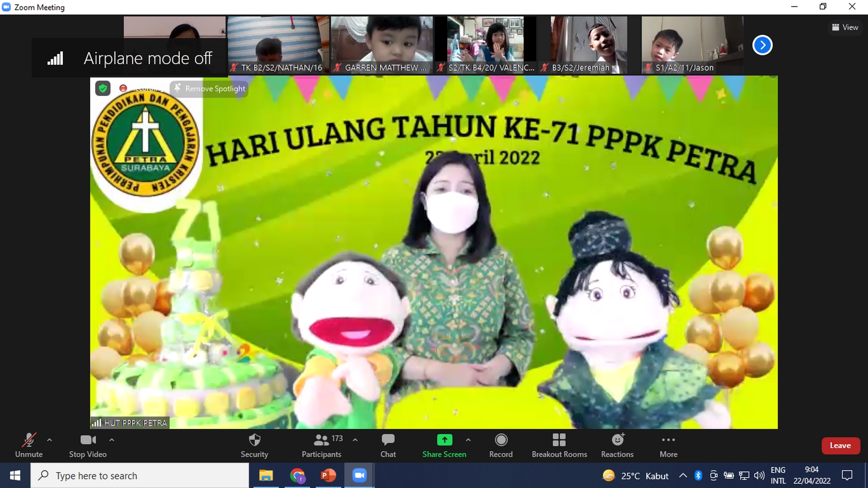This screenshot has height=488, width=868.
Task: Open the Security shield options
Action: click(x=254, y=445)
